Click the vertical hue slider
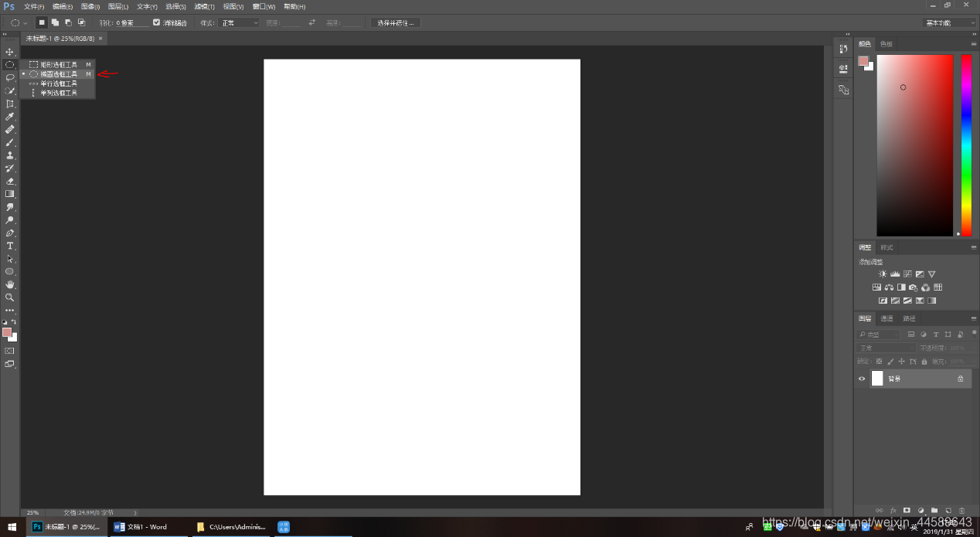 966,145
